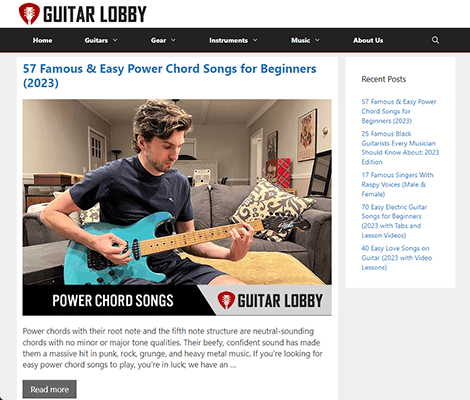
Task: Open the 57 Famous & Easy Power Chord Songs headline
Action: tap(169, 75)
